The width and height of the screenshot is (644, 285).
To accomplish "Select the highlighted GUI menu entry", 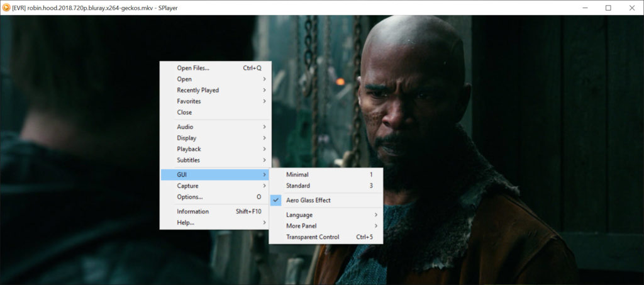I will tap(215, 175).
